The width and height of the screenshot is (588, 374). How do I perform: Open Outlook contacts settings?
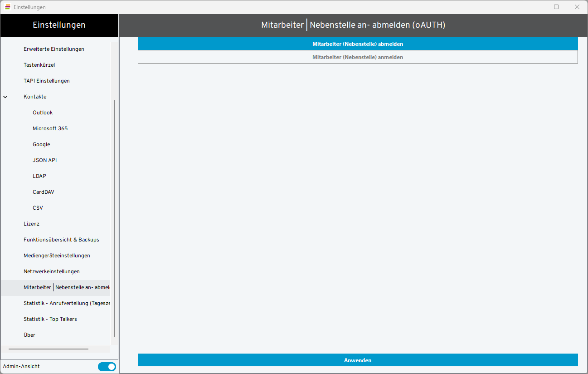[x=43, y=113]
